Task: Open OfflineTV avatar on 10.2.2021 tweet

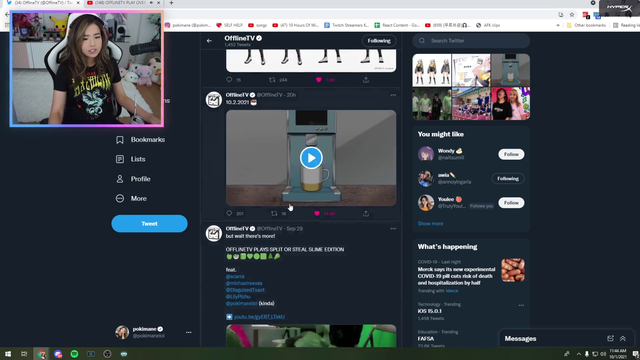Action: click(x=213, y=100)
